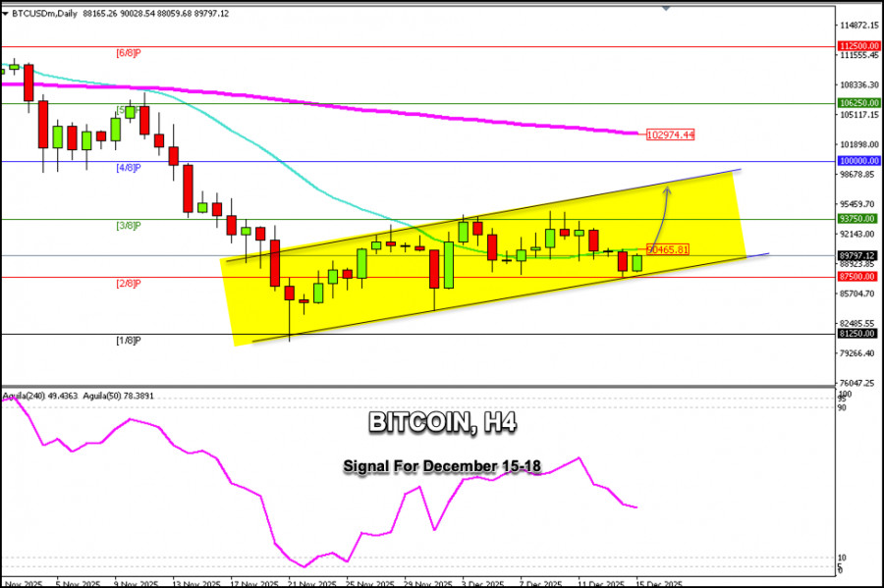Click the 10 level on the indicator scale
884x588 pixels.
pyautogui.click(x=842, y=558)
